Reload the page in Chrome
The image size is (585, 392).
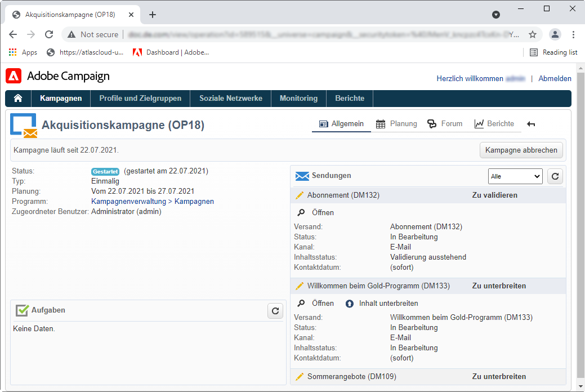click(49, 34)
